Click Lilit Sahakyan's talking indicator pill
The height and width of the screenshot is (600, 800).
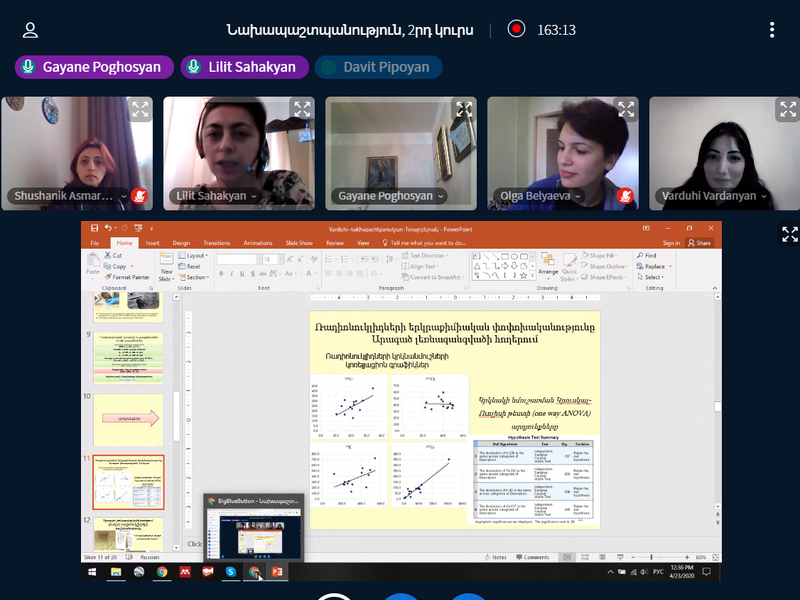point(244,67)
